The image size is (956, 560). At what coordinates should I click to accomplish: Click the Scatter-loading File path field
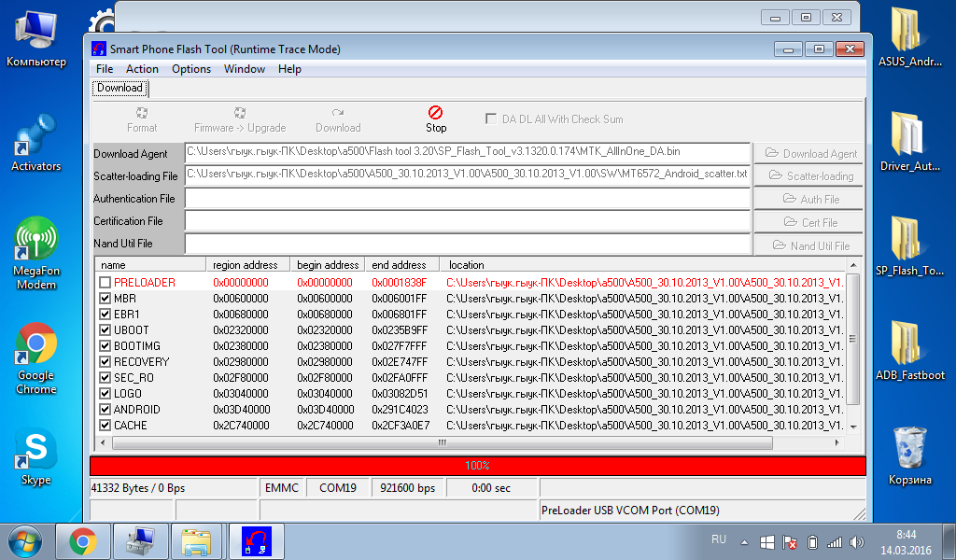pyautogui.click(x=468, y=175)
